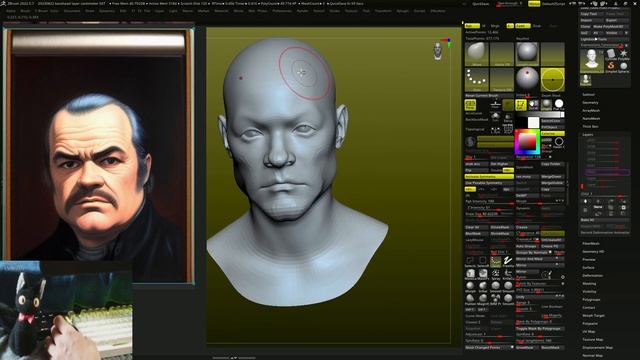Open the current brush thumbnail picker
The height and width of the screenshot is (360, 640).
(476, 54)
